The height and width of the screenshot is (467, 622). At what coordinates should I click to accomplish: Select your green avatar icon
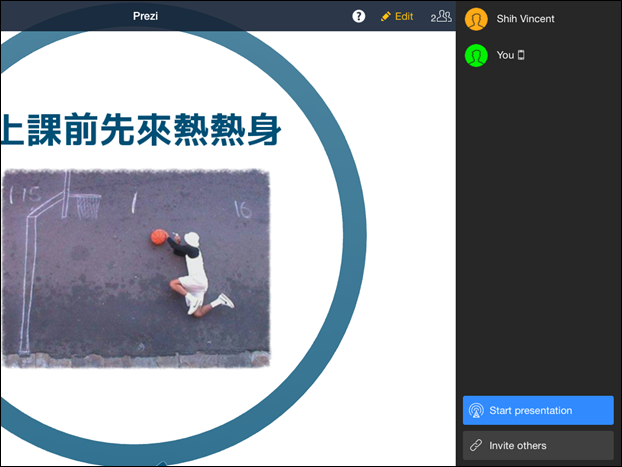pyautogui.click(x=476, y=55)
